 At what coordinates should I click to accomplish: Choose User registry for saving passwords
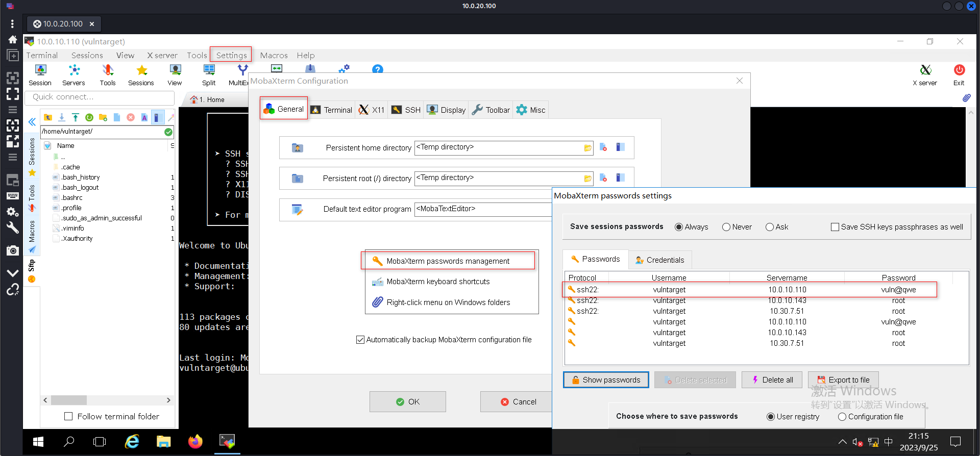793,417
